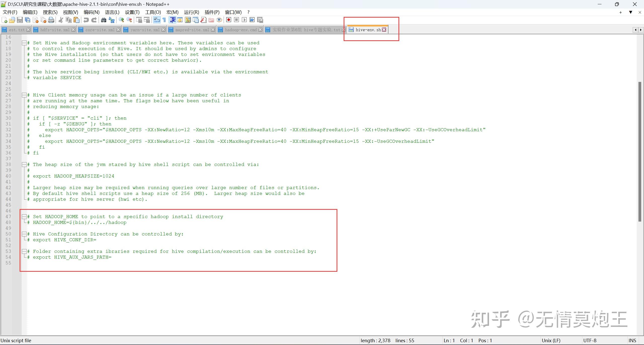Close the hive-env.sh tab
The height and width of the screenshot is (345, 644).
pos(384,30)
